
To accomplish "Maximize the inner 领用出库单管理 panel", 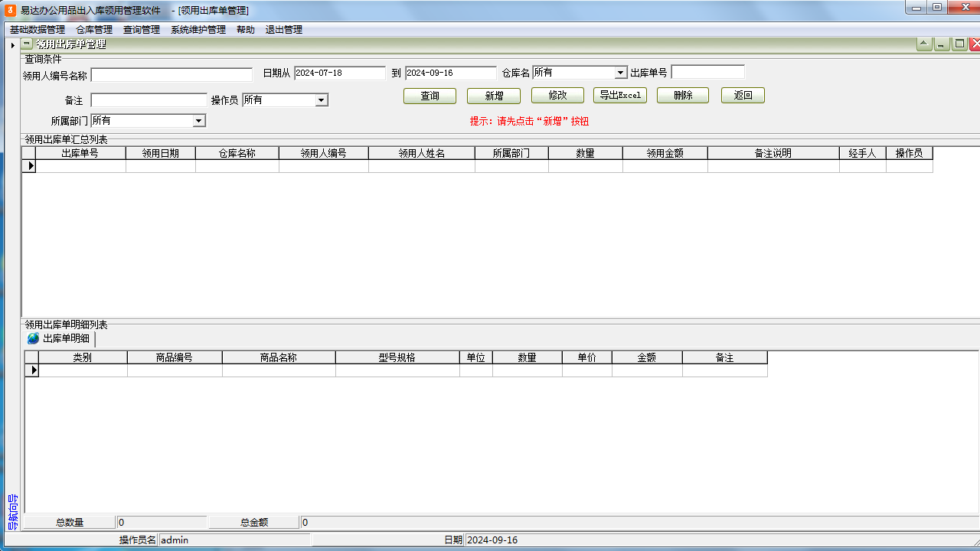I will click(959, 44).
